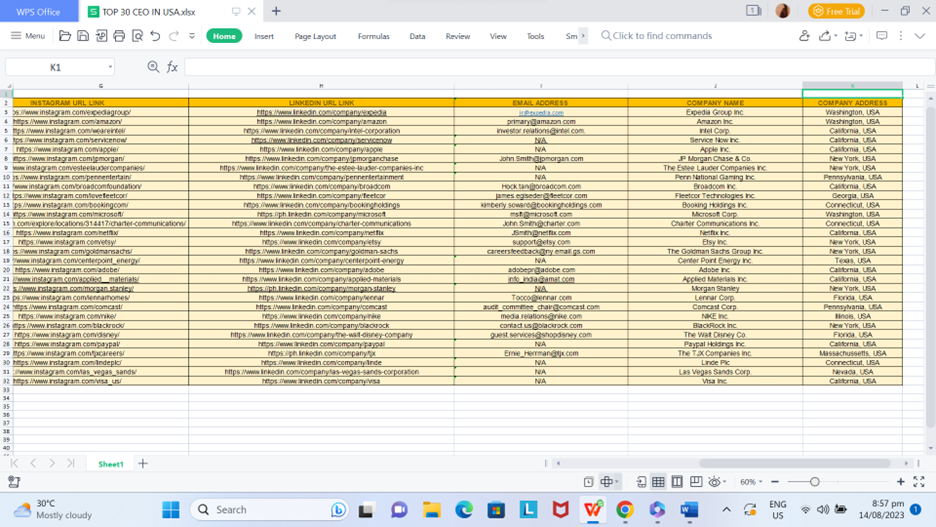Open the insert function fx button
The width and height of the screenshot is (936, 527).
pos(172,67)
